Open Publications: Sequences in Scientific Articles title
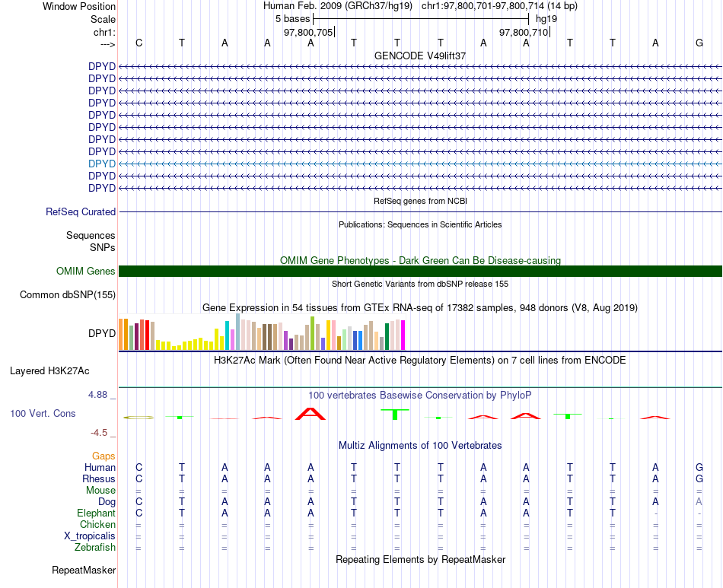Screen dimensions: 723x588 tap(420, 224)
